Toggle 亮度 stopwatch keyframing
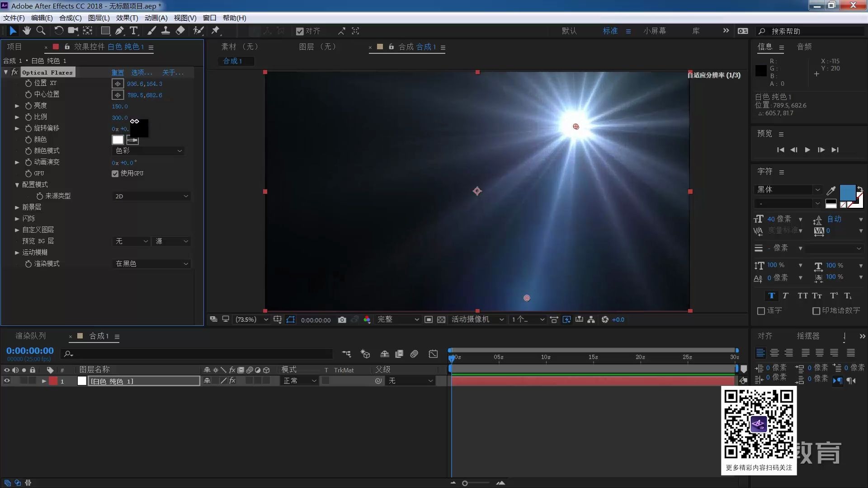Image resolution: width=868 pixels, height=488 pixels. click(x=28, y=106)
